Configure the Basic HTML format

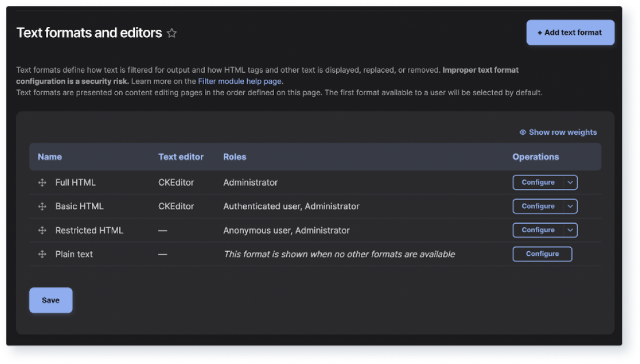(x=536, y=206)
